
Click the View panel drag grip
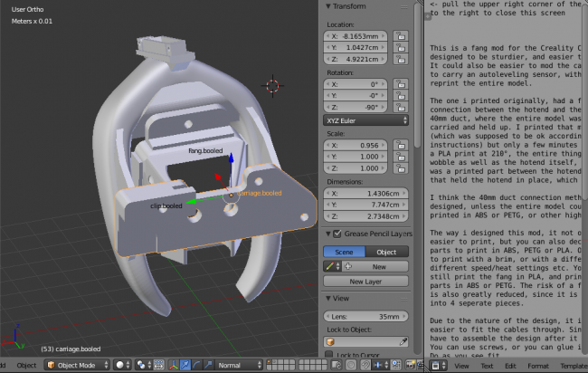click(x=403, y=299)
